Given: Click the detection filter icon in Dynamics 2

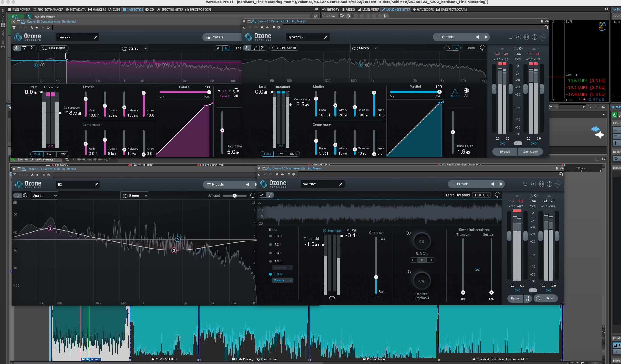Looking at the screenshot, I should pos(263,48).
